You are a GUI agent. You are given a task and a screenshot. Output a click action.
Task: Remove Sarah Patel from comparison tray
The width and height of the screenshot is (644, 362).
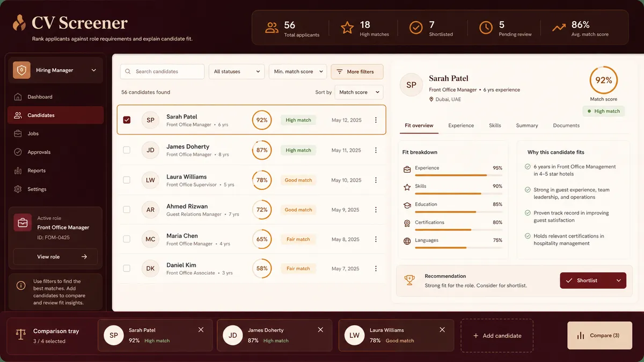pos(201,330)
